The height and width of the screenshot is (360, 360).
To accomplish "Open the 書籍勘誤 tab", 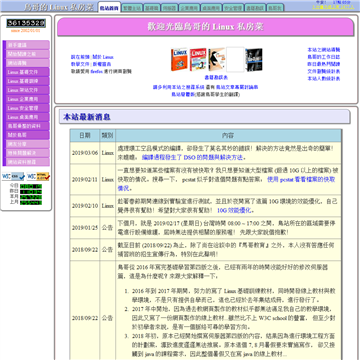I will click(x=256, y=8).
